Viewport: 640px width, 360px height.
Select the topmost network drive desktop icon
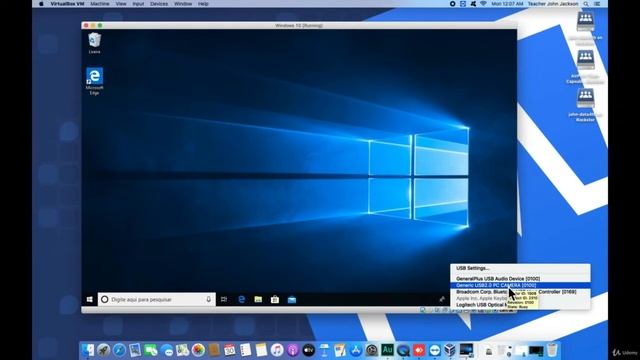(585, 28)
